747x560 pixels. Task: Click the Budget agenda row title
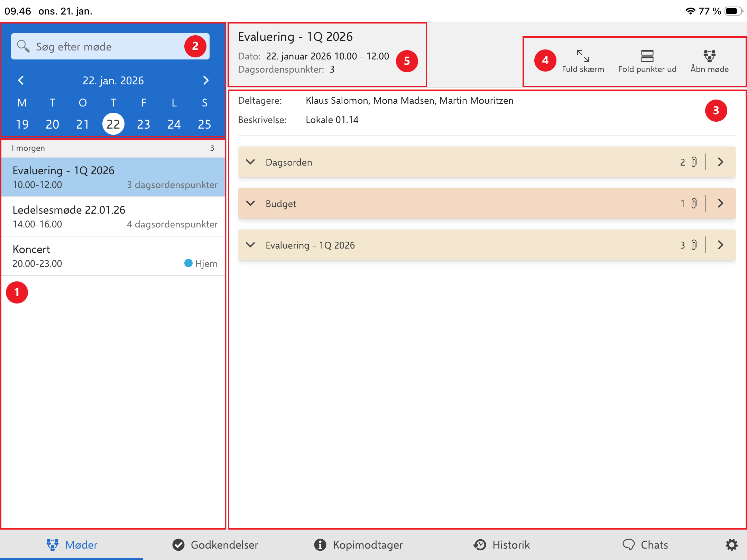[x=281, y=204]
